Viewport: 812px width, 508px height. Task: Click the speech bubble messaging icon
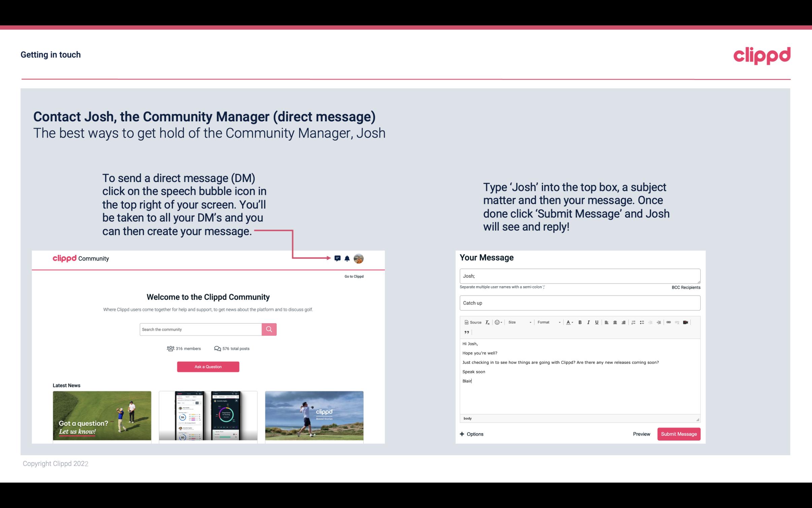pyautogui.click(x=338, y=259)
